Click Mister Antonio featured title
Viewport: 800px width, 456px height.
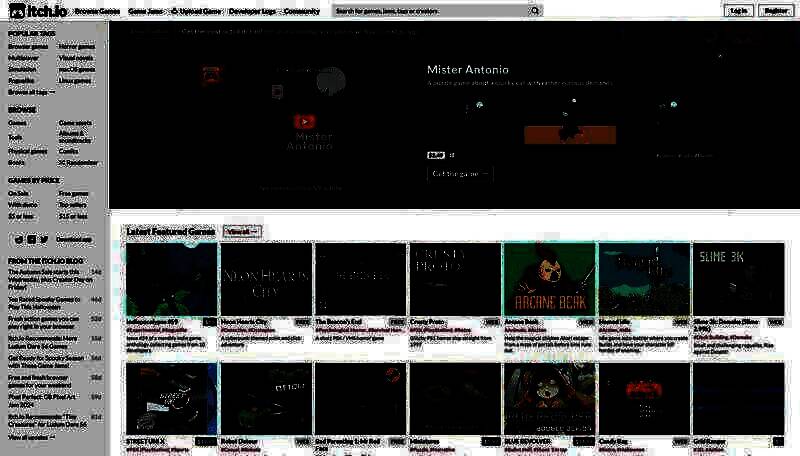pos(468,69)
